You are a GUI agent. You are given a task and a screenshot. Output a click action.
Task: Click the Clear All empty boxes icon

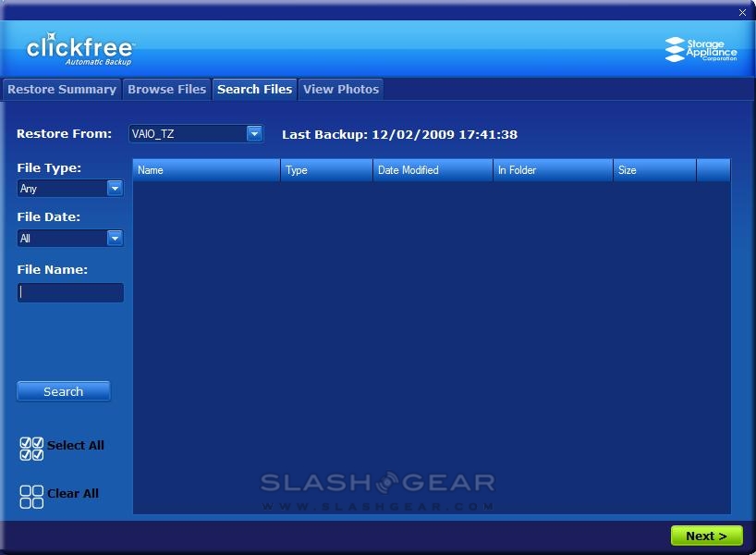31,497
